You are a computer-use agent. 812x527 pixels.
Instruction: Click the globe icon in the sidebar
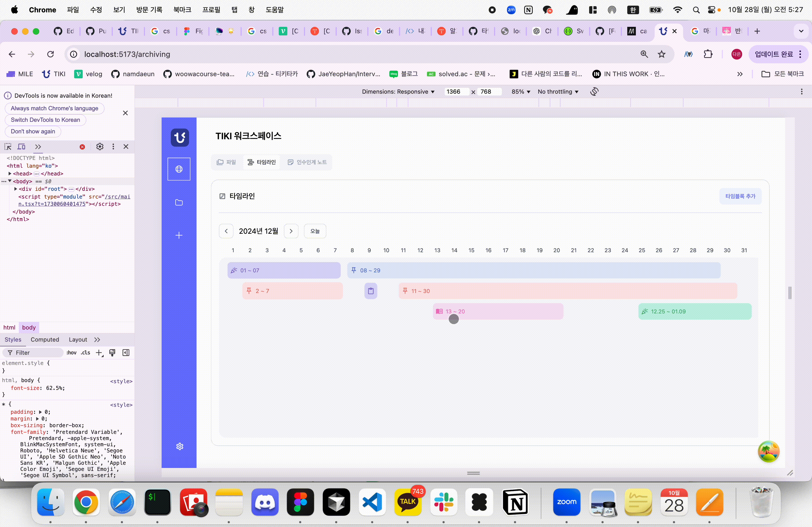pos(179,169)
